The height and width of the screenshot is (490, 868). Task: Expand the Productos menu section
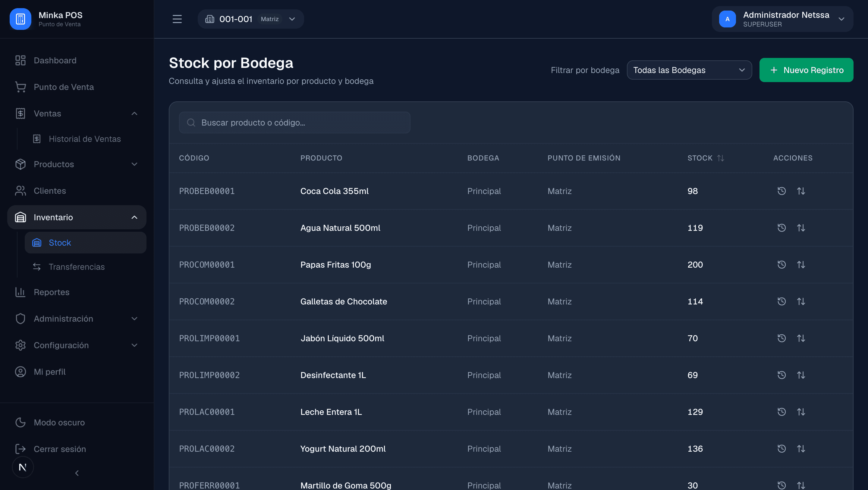pos(77,164)
